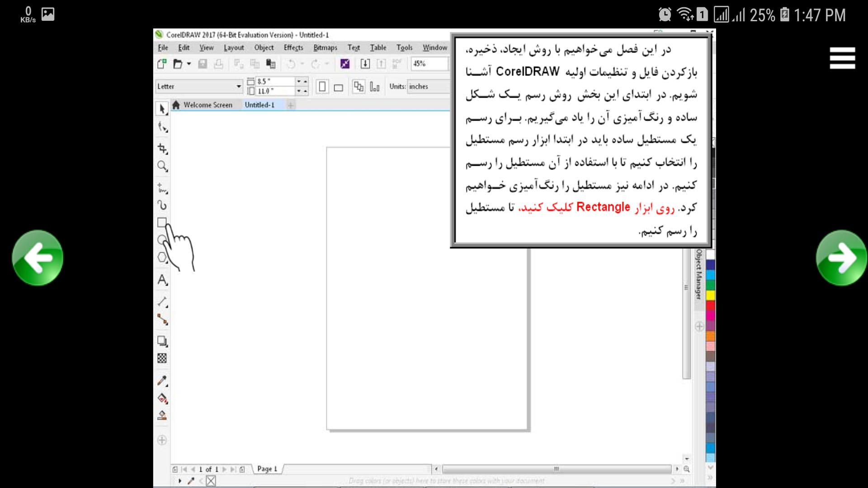
Task: Pick the green color swatch
Action: pyautogui.click(x=711, y=285)
